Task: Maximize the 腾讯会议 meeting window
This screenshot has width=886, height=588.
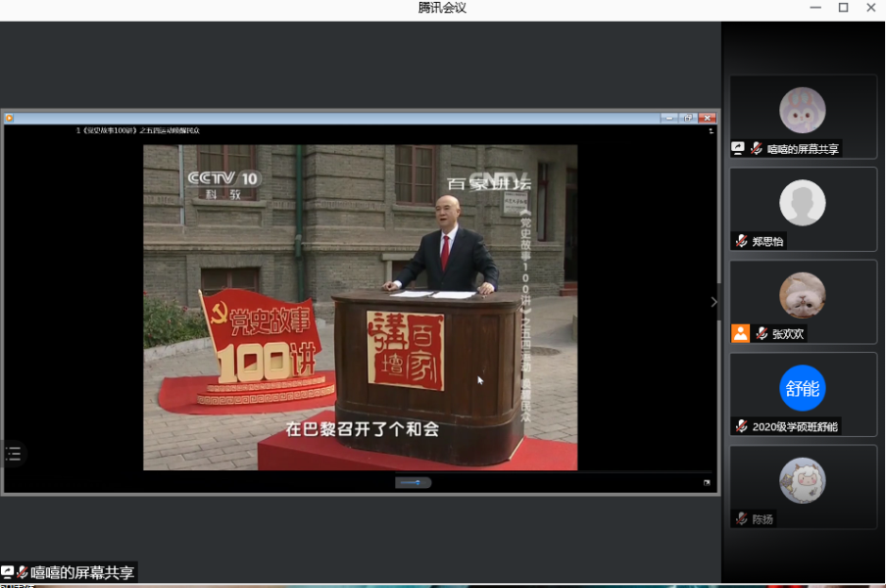Action: coord(843,8)
